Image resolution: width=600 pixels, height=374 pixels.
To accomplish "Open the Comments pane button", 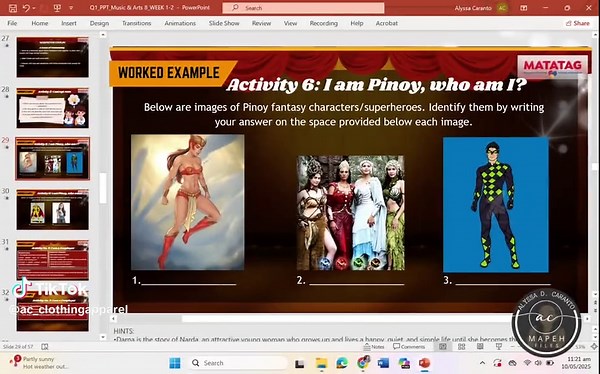I will click(409, 346).
